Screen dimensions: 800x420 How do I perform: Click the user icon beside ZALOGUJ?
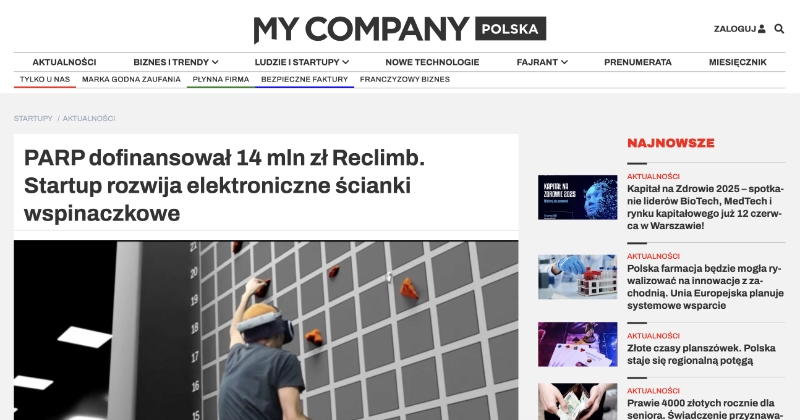click(x=762, y=29)
